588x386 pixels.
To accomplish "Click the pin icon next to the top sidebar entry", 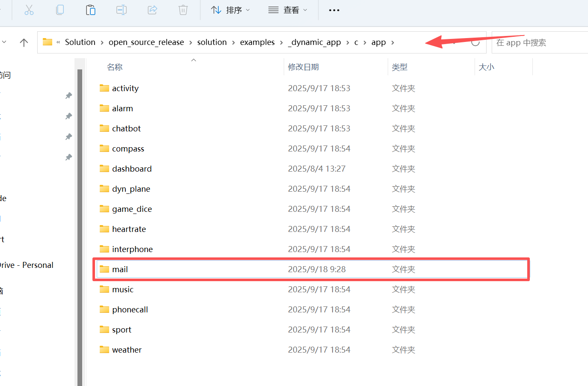I will click(68, 96).
